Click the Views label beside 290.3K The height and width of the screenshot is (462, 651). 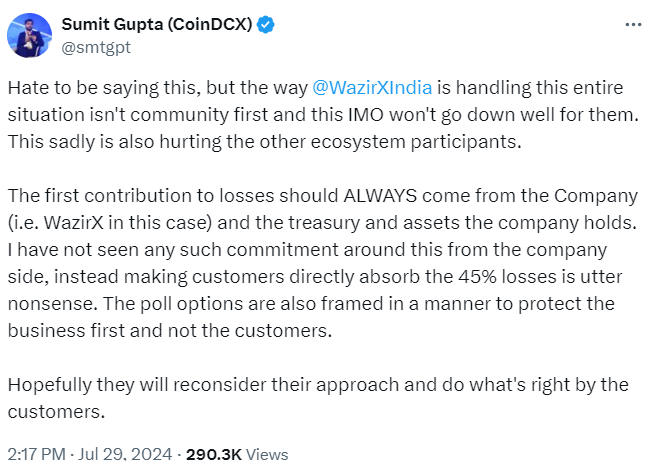pyautogui.click(x=267, y=454)
